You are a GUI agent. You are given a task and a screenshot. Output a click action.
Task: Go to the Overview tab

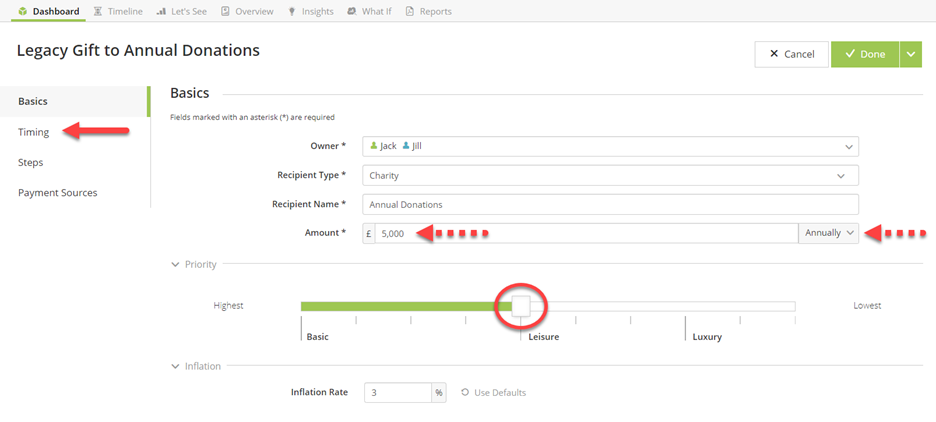click(247, 11)
